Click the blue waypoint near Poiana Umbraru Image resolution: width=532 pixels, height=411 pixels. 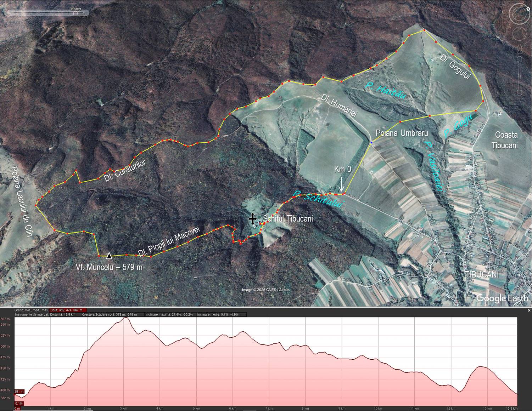[x=371, y=142]
